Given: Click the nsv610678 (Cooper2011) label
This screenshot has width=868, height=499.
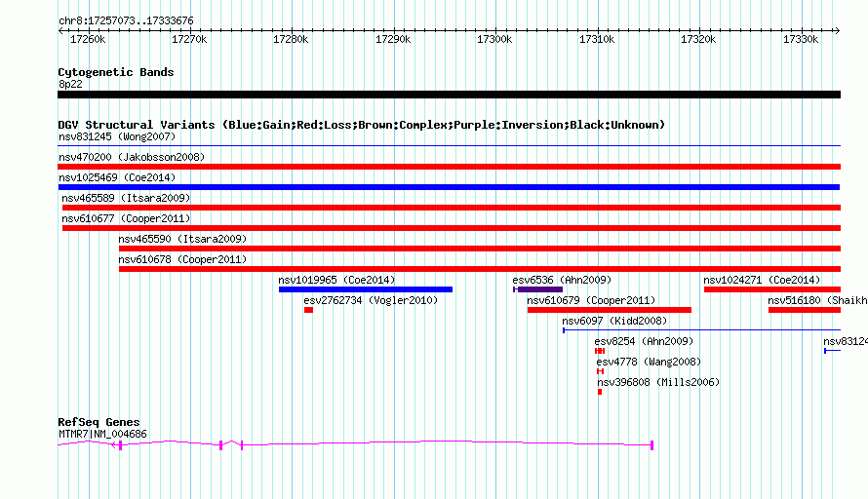Looking at the screenshot, I should click(x=182, y=259).
